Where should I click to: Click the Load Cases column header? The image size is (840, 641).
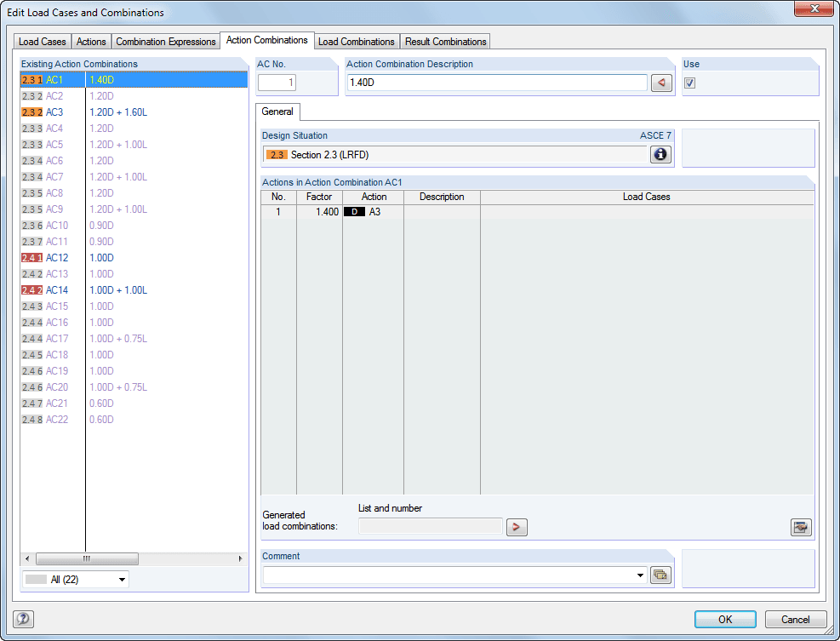(647, 197)
